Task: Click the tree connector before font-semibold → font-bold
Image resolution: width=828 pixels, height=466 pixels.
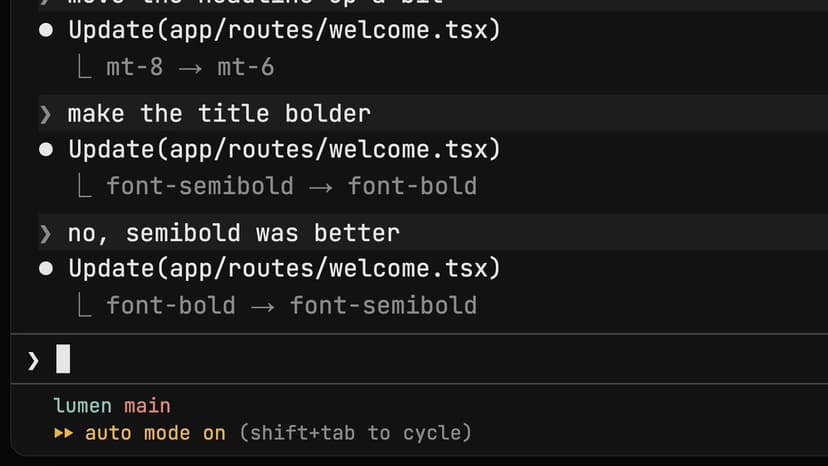Action: point(84,186)
